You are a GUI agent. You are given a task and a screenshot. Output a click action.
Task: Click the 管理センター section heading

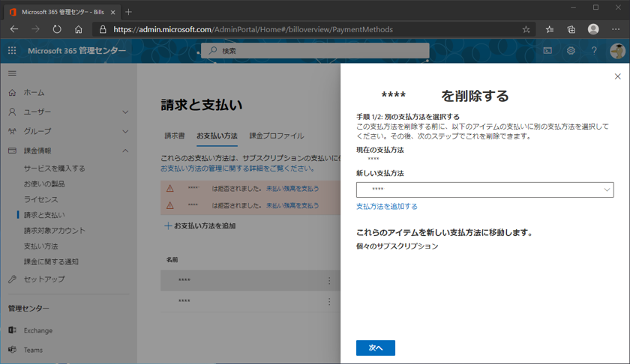(28, 309)
